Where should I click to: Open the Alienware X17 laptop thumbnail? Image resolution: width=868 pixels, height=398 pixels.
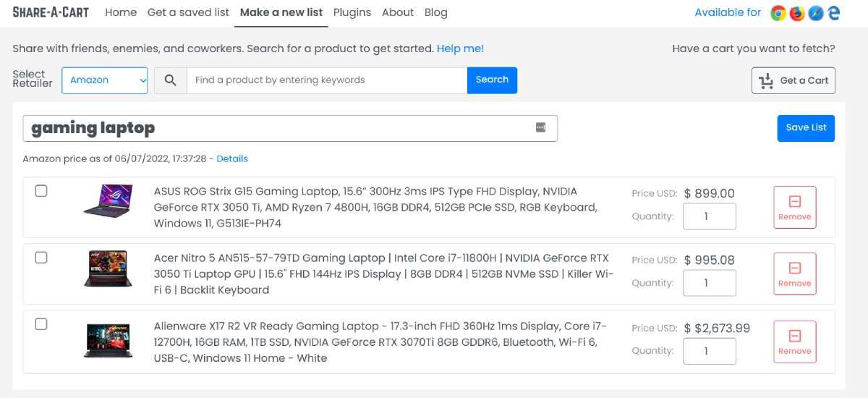tap(107, 341)
